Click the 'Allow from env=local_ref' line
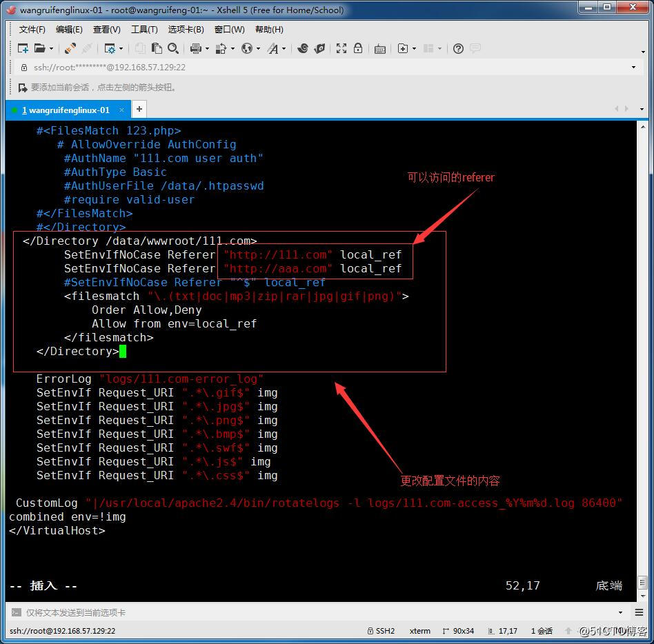Viewport: 654px width, 644px height. pos(175,324)
